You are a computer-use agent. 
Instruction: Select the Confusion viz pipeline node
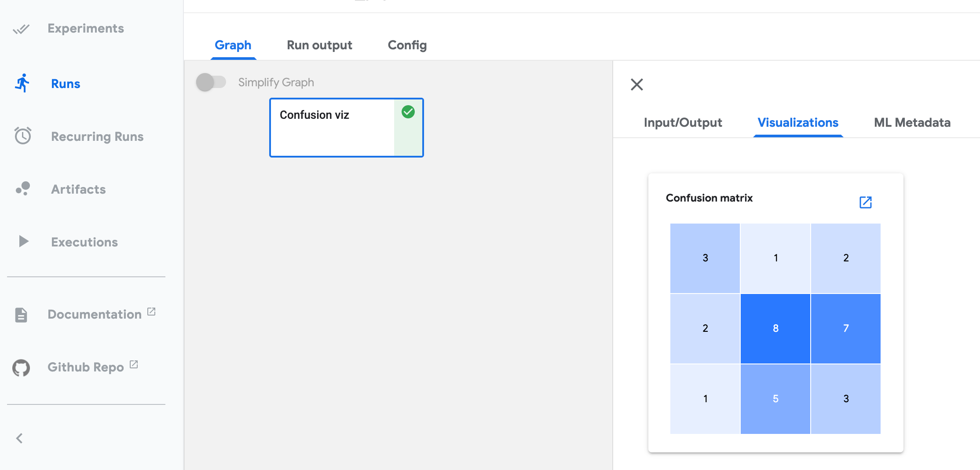click(x=334, y=128)
